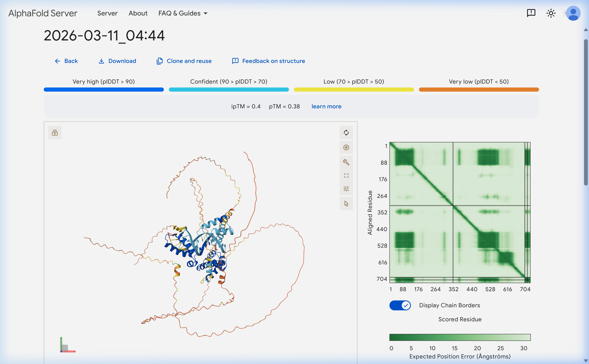Go to the About page
Image resolution: width=589 pixels, height=364 pixels.
[x=138, y=13]
